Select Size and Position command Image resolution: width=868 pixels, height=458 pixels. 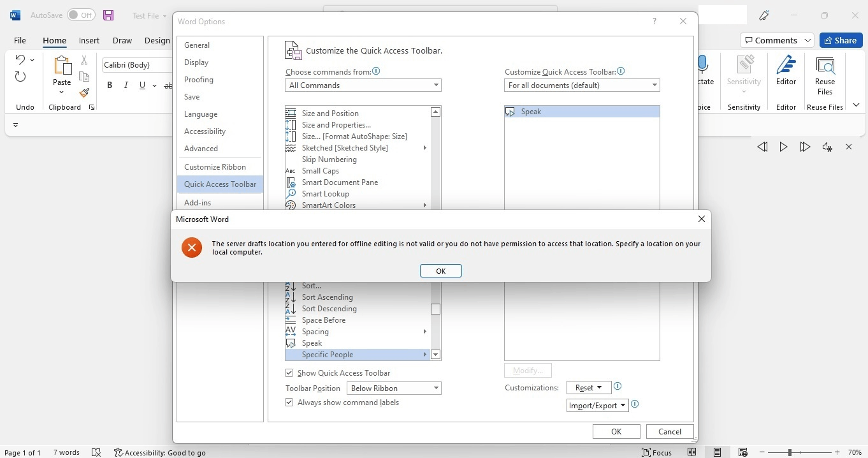pyautogui.click(x=358, y=114)
